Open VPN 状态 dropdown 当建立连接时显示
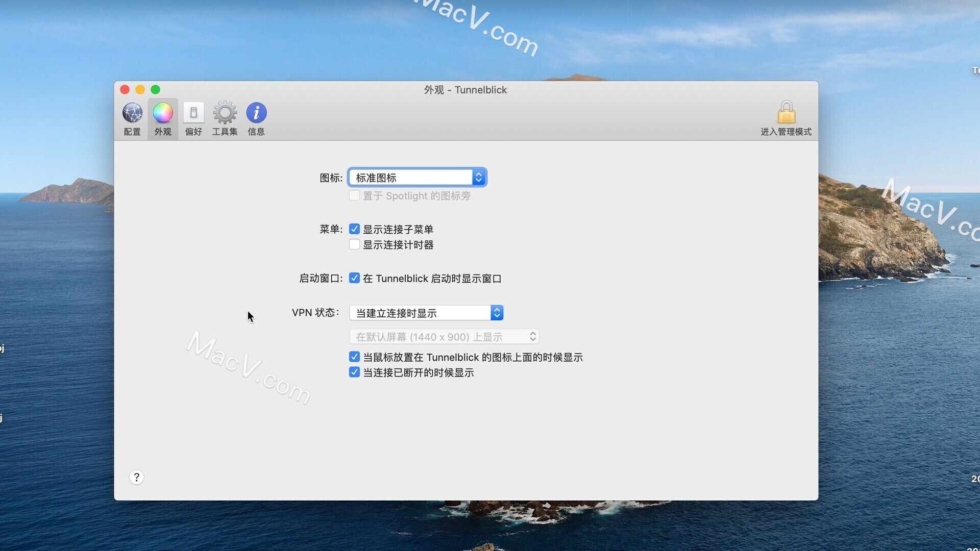Image resolution: width=980 pixels, height=551 pixels. (x=426, y=313)
